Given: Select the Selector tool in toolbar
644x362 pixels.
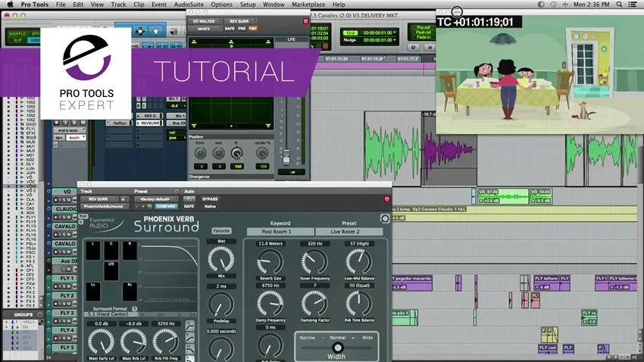Looking at the screenshot, I should (140, 31).
